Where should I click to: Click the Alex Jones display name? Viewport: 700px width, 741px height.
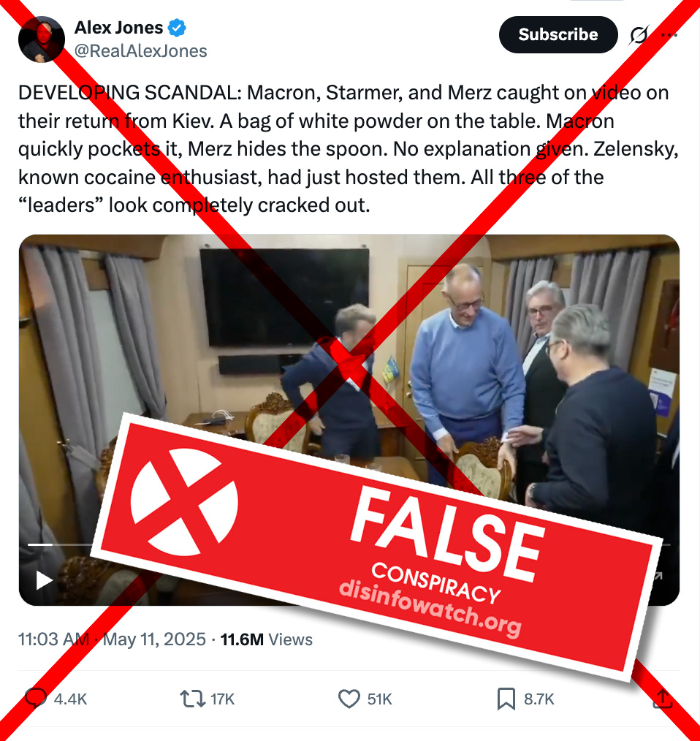pyautogui.click(x=118, y=28)
